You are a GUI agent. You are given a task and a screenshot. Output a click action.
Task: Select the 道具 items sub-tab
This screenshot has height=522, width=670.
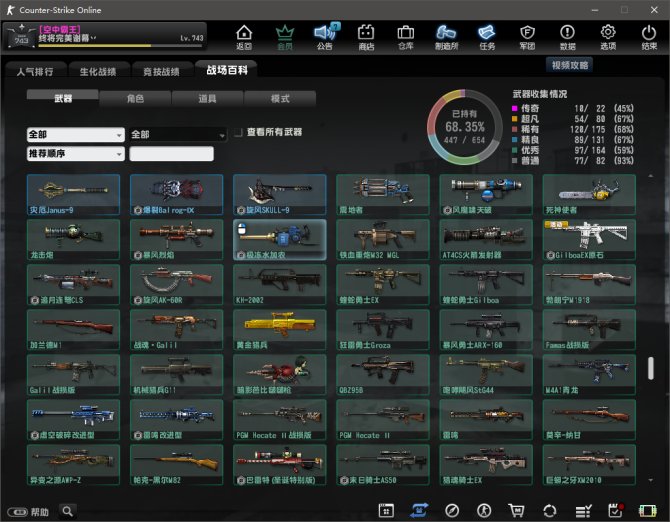click(x=207, y=98)
